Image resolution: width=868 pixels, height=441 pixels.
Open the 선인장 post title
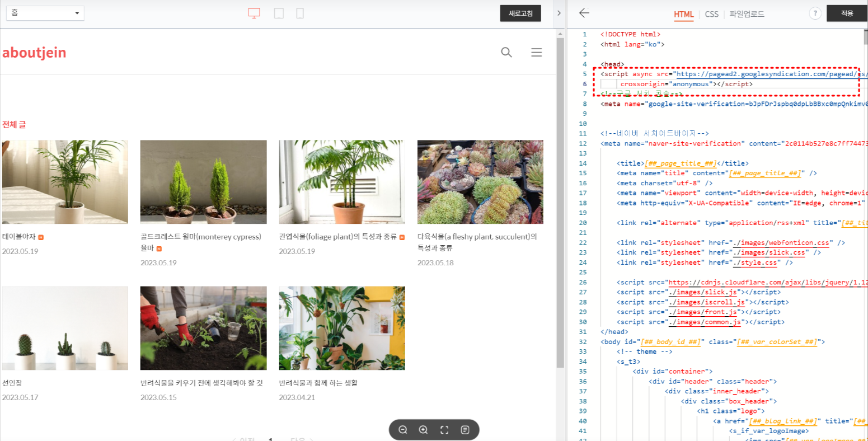click(12, 383)
